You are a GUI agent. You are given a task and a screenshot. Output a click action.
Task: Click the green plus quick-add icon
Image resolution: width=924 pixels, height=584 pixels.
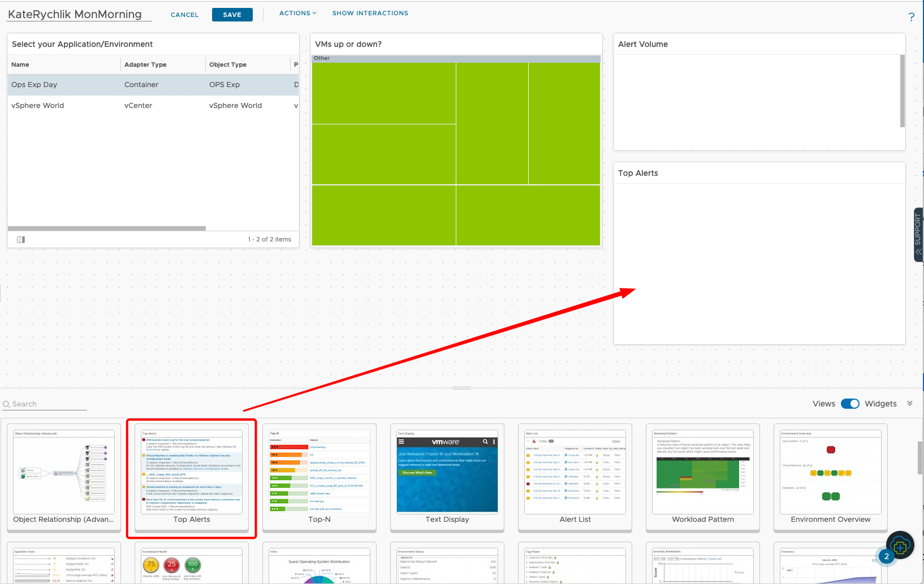pyautogui.click(x=899, y=544)
